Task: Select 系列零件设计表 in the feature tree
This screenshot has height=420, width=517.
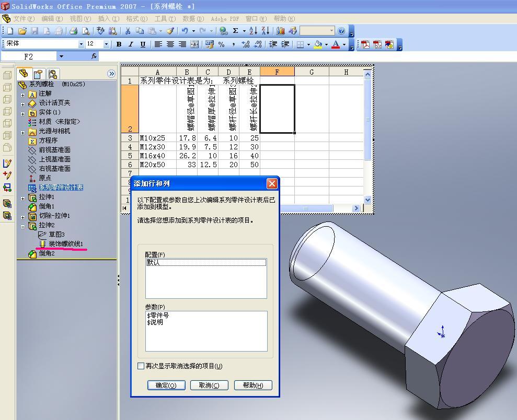Action: pyautogui.click(x=61, y=188)
